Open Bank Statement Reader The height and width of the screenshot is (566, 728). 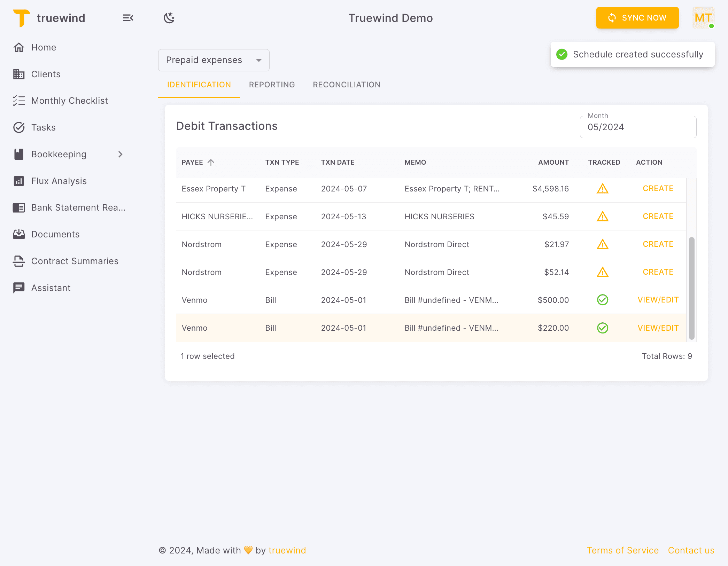(x=78, y=207)
